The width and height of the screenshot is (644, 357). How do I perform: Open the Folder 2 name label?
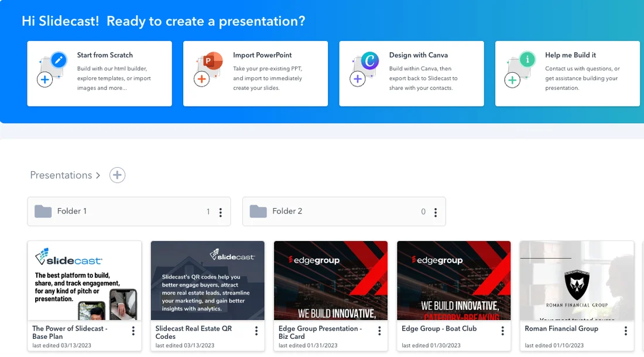287,211
